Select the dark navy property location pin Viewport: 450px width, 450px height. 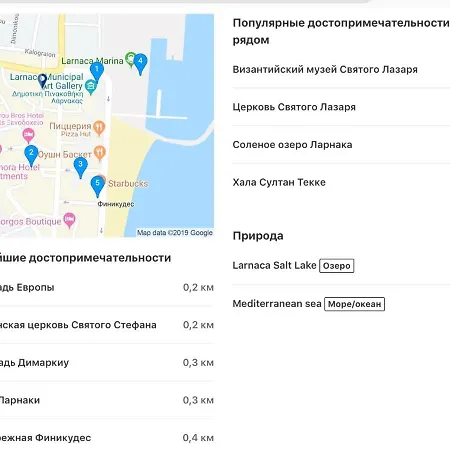pos(42,81)
